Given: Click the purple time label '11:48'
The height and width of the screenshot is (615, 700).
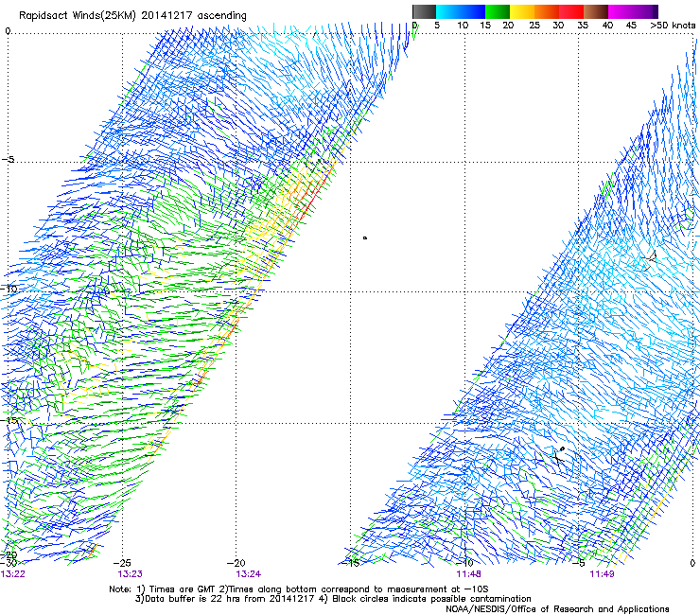Looking at the screenshot, I should click(468, 573).
